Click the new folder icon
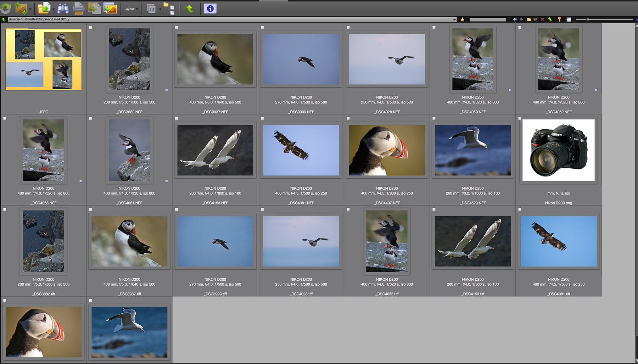Screen dimensions: 638x364 [529, 19]
